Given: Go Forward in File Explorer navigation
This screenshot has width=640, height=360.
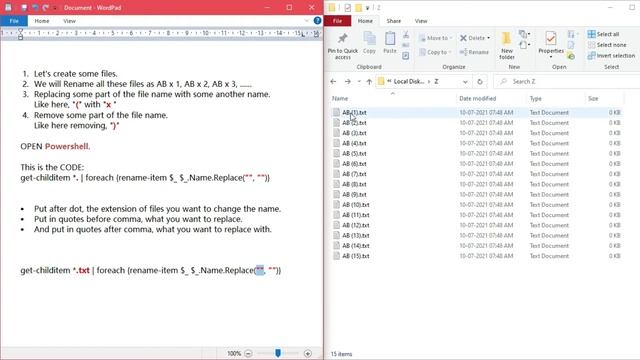Looking at the screenshot, I should point(347,82).
